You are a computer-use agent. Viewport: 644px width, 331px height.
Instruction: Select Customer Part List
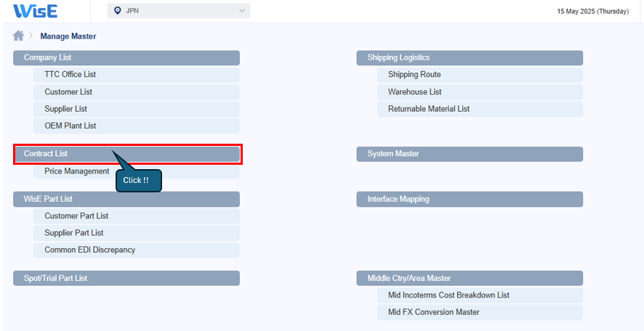(x=76, y=216)
